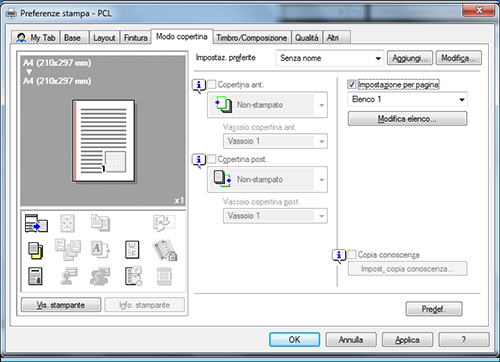Click the W R watermark page icon

pos(132,250)
